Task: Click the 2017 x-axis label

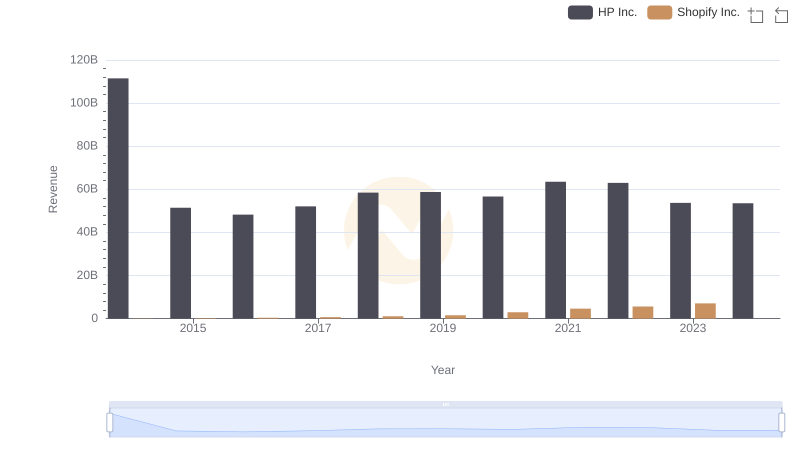Action: coord(318,328)
